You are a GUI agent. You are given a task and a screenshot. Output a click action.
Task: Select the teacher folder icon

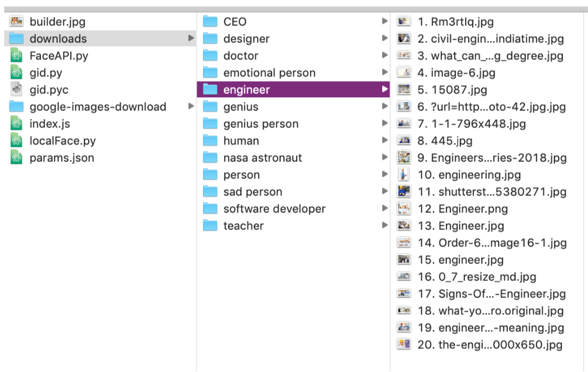[210, 225]
